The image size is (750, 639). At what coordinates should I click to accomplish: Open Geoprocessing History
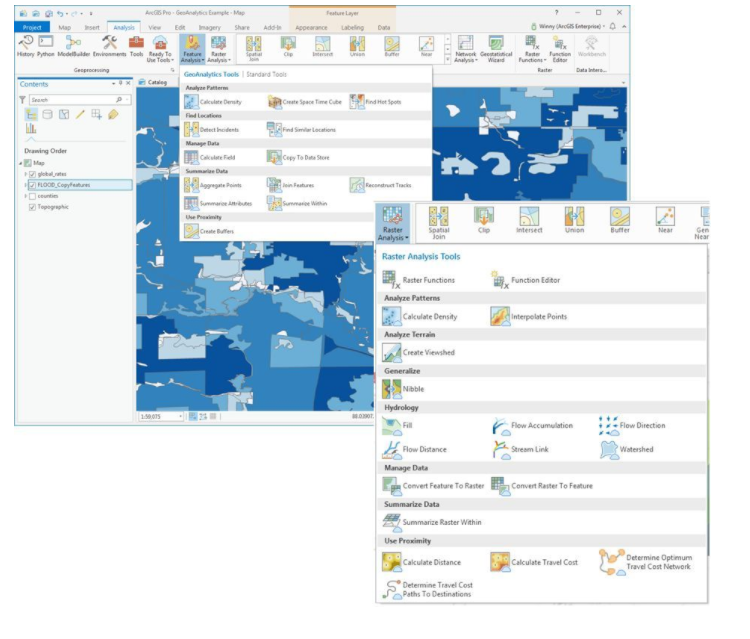tap(26, 46)
